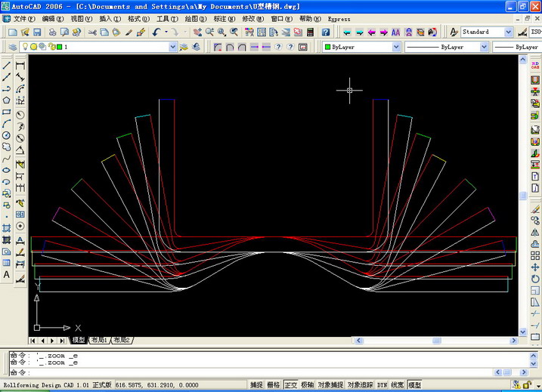
Task: Toggle 栅格 grid display
Action: (x=274, y=384)
